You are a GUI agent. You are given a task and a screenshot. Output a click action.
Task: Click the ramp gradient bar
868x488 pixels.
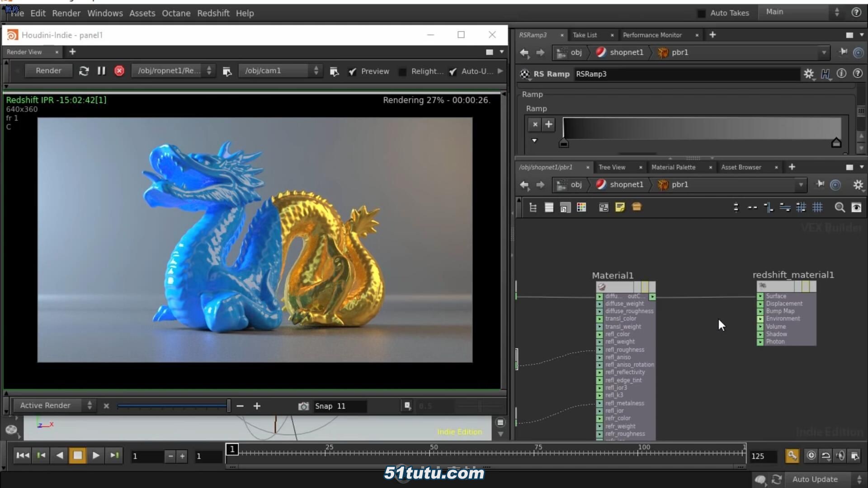[x=702, y=128]
